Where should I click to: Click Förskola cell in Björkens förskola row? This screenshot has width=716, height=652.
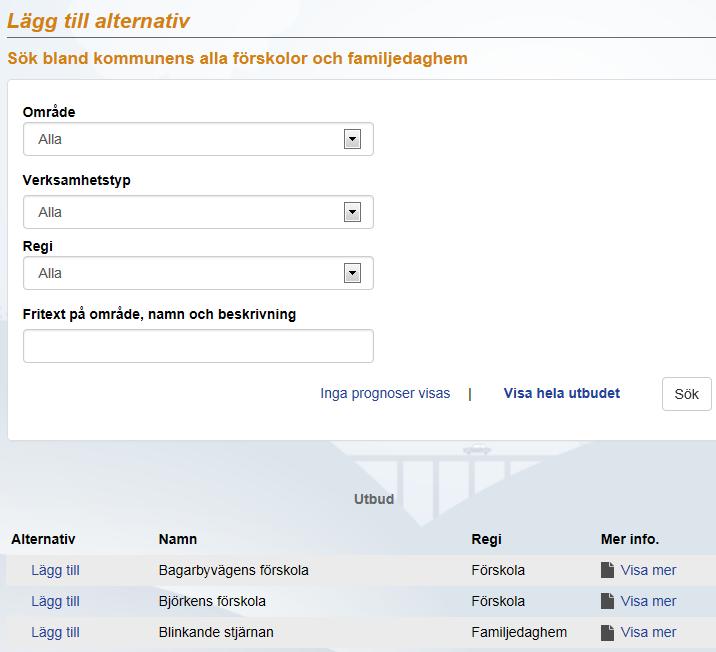(x=498, y=601)
